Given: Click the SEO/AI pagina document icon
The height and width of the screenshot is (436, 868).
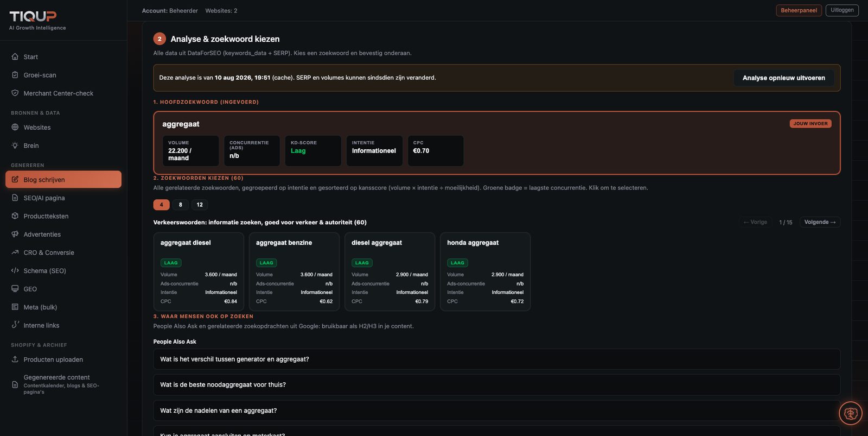Looking at the screenshot, I should tap(15, 198).
